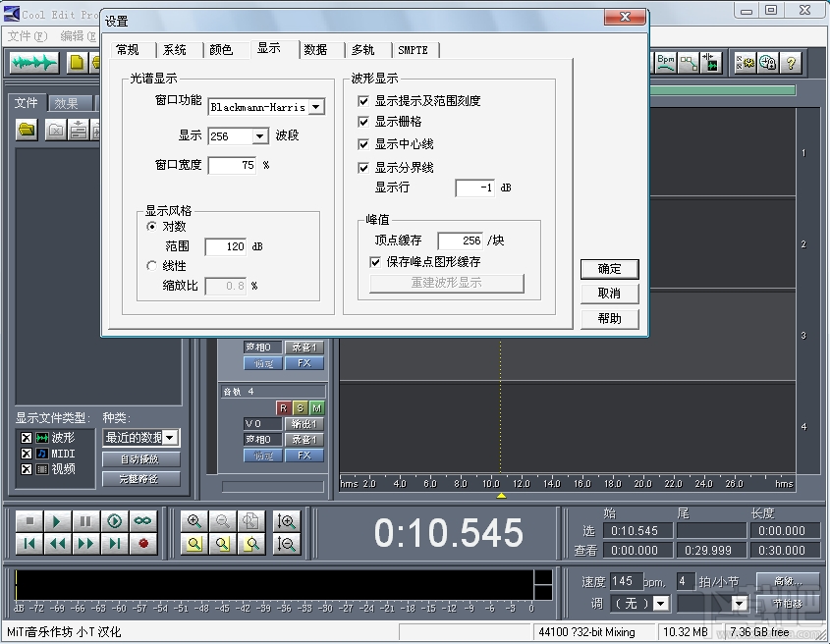Switch to the 多轨 multitrack settings tab

(x=364, y=49)
